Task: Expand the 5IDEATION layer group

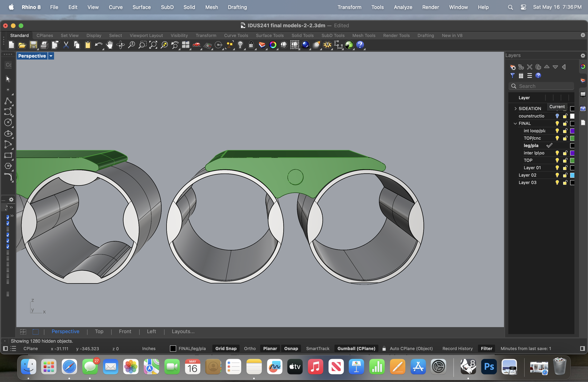Action: point(515,108)
